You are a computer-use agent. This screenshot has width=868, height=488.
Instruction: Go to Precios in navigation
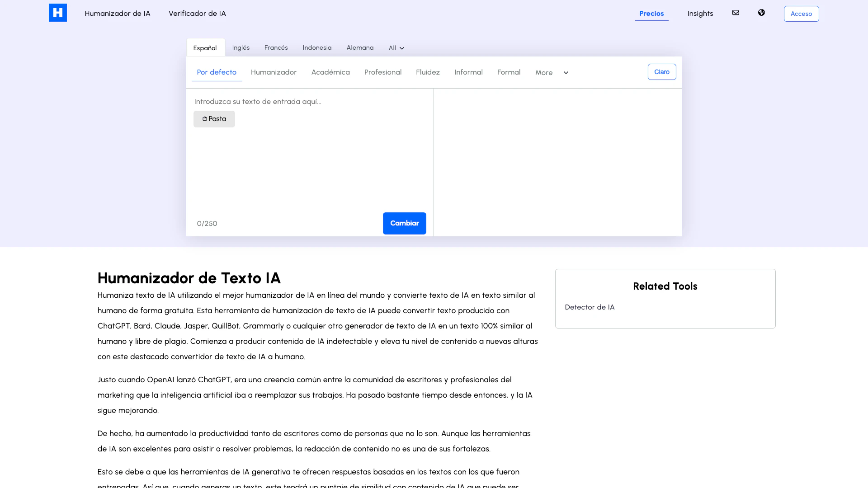point(651,14)
